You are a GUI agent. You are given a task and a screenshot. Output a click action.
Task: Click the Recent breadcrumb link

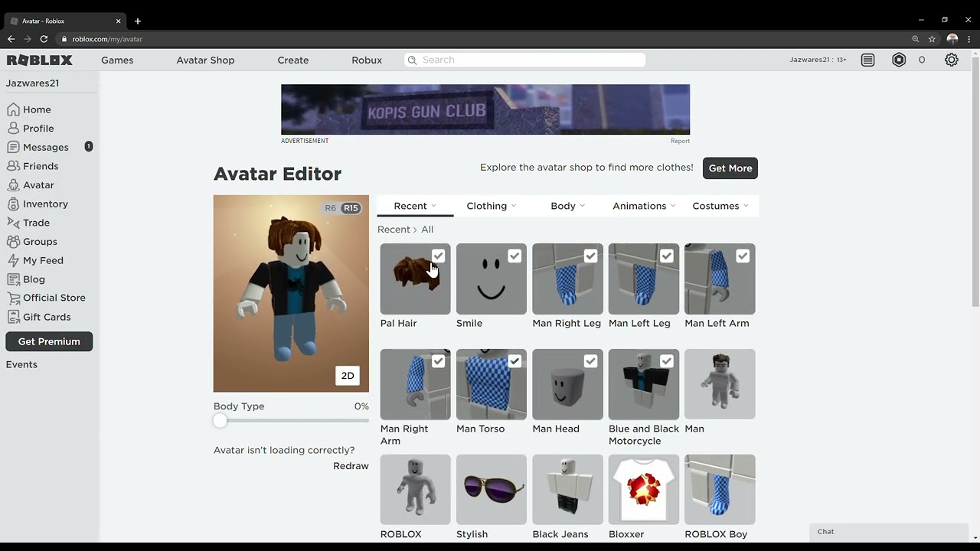pos(394,230)
